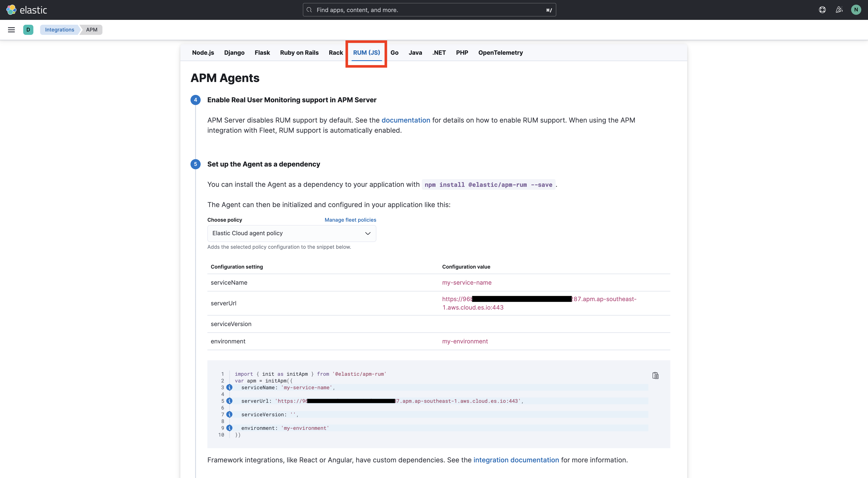Switch to the Ruby on Rails tab
Screen dimensions: 868x478
click(299, 53)
